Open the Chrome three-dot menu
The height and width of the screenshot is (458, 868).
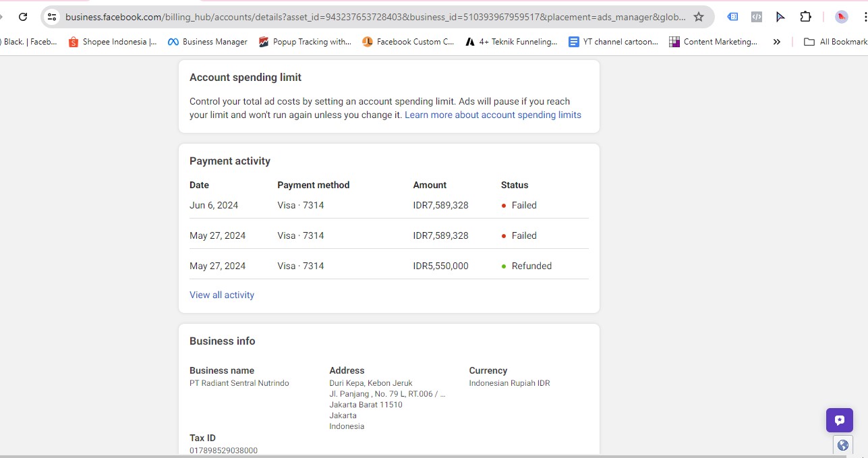click(865, 17)
